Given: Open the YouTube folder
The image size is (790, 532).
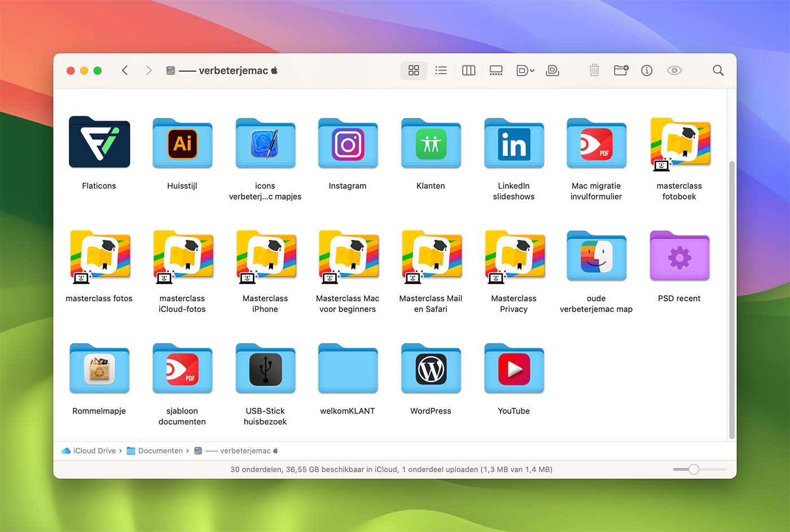Looking at the screenshot, I should pos(513,370).
